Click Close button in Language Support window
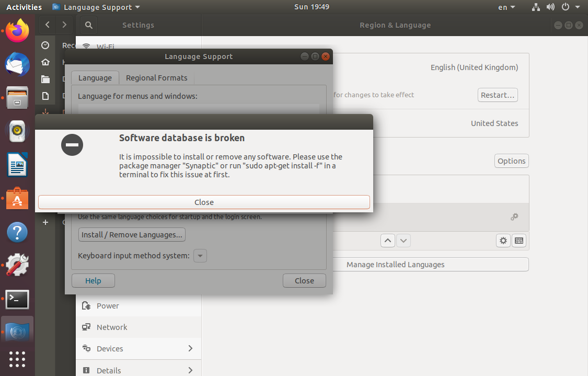The width and height of the screenshot is (588, 376). tap(304, 281)
